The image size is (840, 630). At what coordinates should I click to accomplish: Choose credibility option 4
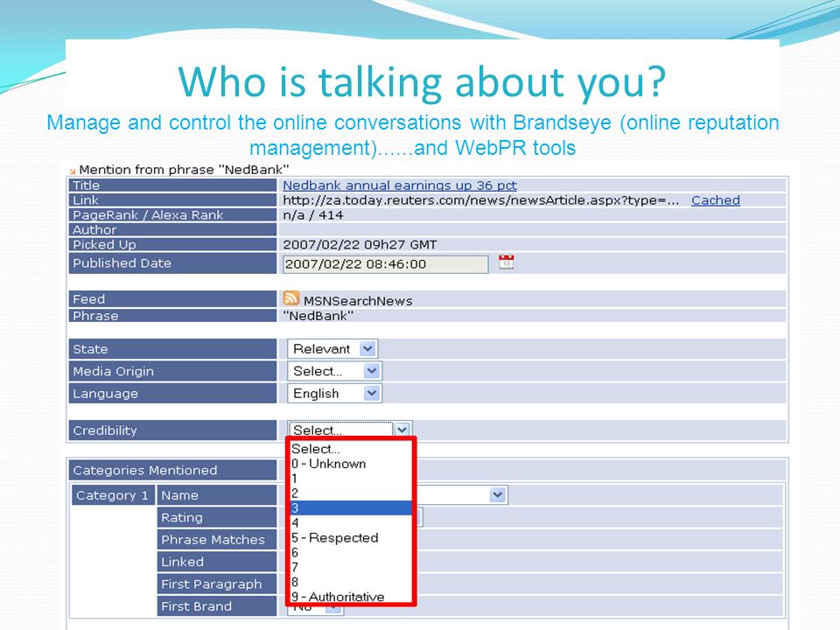click(351, 523)
